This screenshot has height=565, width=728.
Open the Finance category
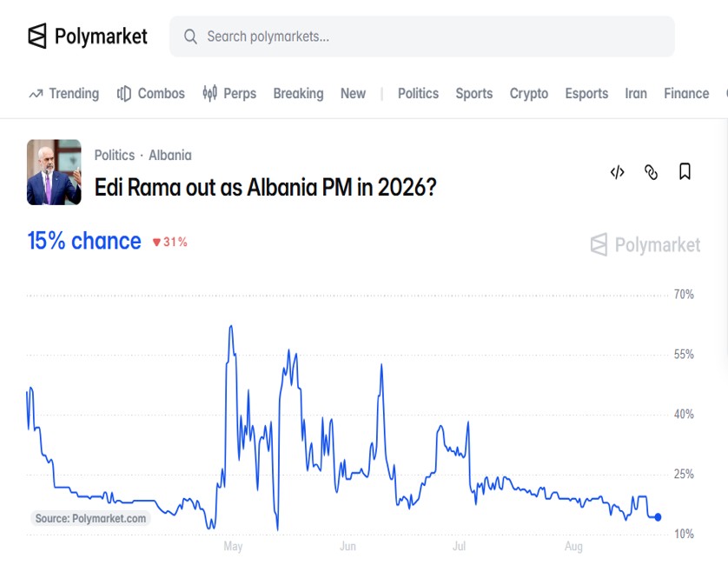pos(686,93)
